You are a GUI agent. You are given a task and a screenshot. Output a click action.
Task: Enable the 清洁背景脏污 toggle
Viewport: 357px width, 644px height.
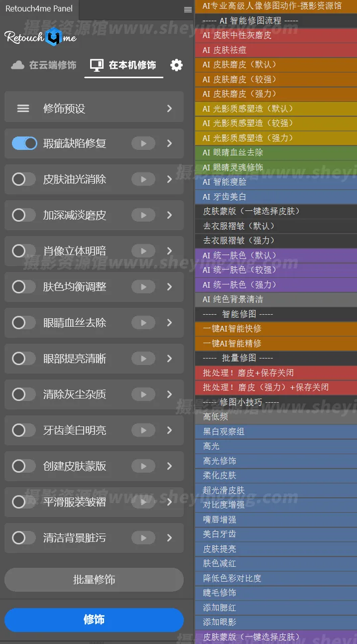click(24, 538)
